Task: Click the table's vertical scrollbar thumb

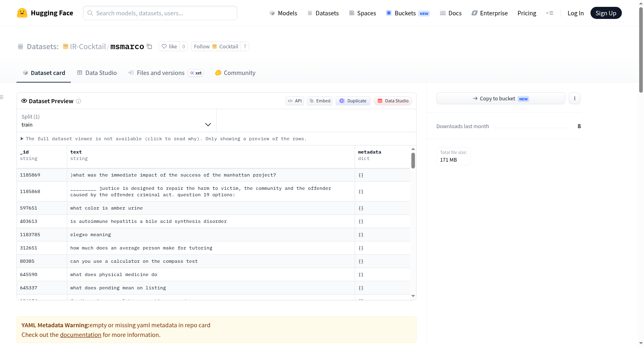Action: [x=413, y=160]
